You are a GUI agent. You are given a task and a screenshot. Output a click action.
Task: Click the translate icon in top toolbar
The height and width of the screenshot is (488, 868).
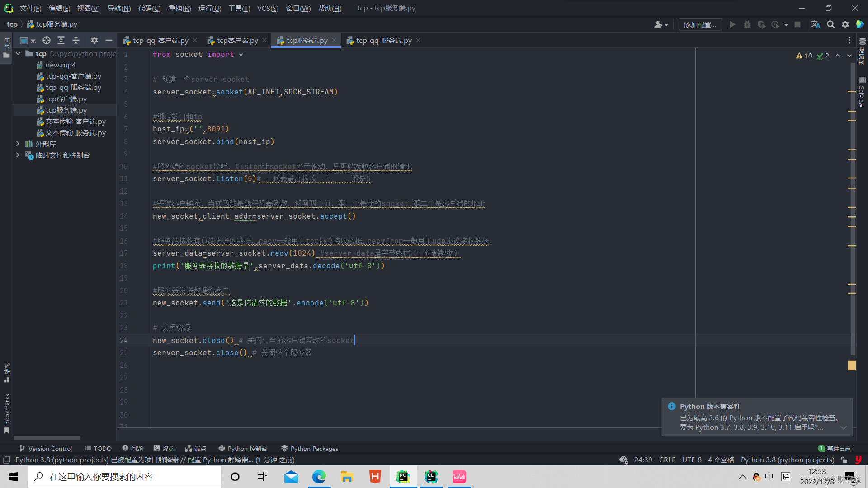[x=816, y=24]
